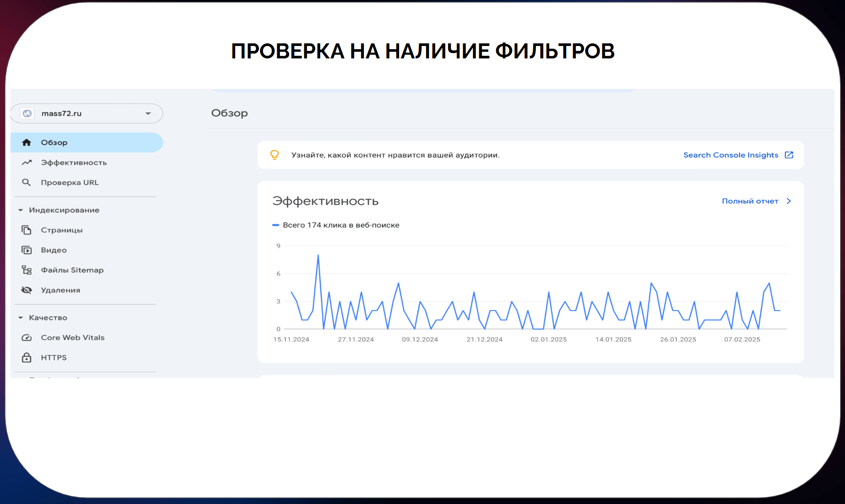
Task: Click the Страницы pages icon
Action: (x=27, y=230)
